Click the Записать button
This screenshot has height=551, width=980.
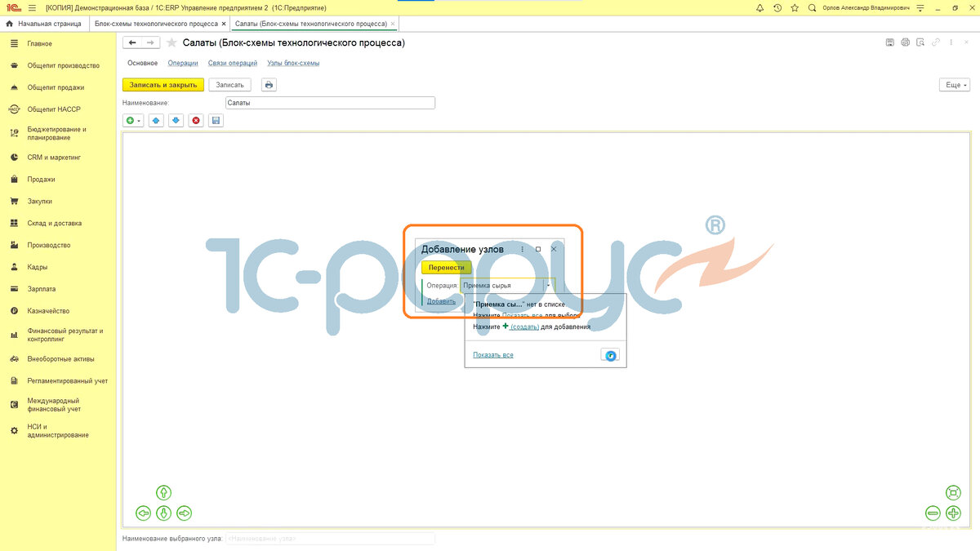tap(229, 84)
